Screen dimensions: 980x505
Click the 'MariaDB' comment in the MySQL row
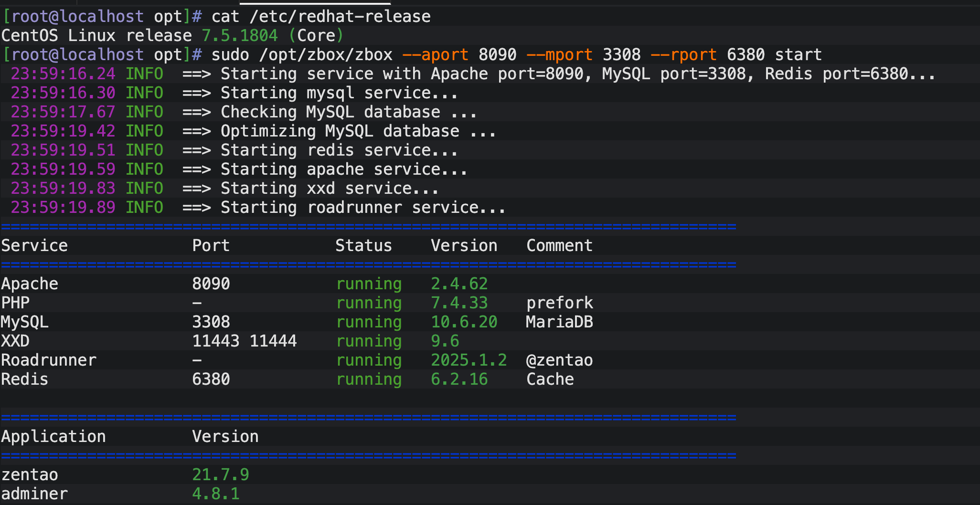pos(559,322)
